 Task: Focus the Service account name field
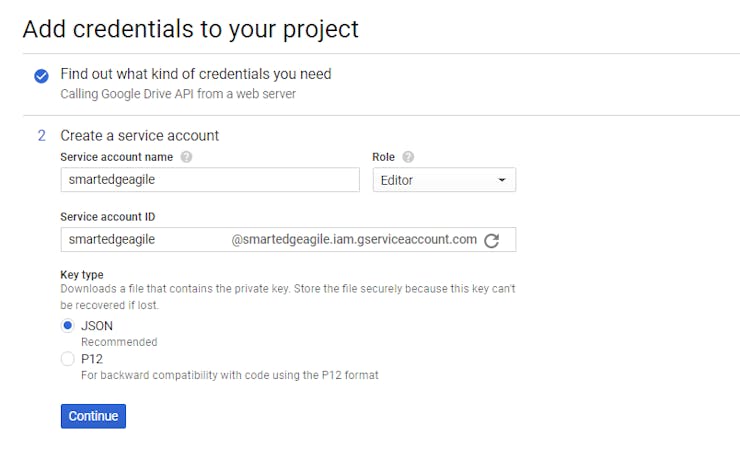pos(209,180)
